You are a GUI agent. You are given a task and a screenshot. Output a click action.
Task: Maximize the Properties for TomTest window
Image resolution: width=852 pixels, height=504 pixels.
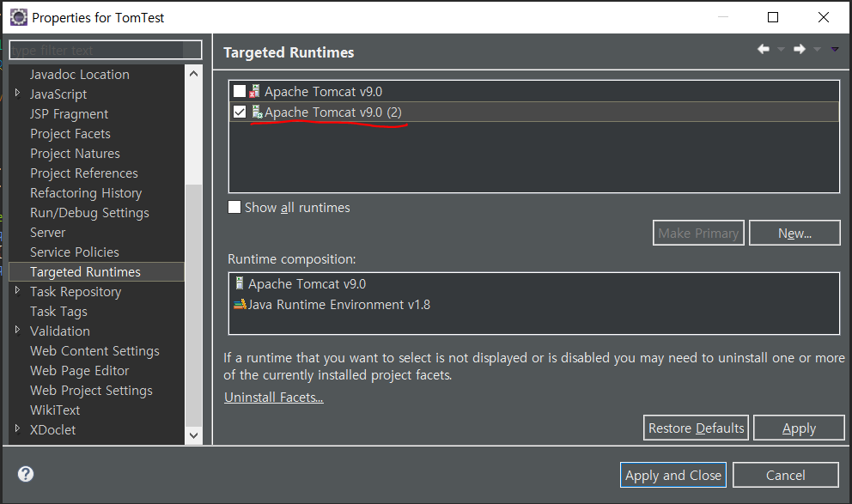click(x=773, y=17)
